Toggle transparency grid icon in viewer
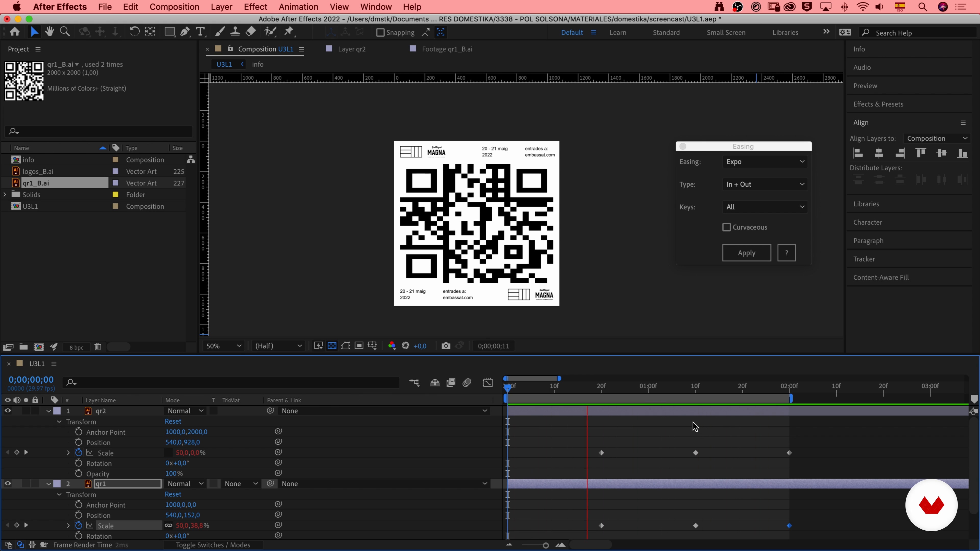This screenshot has height=551, width=980. 332,346
